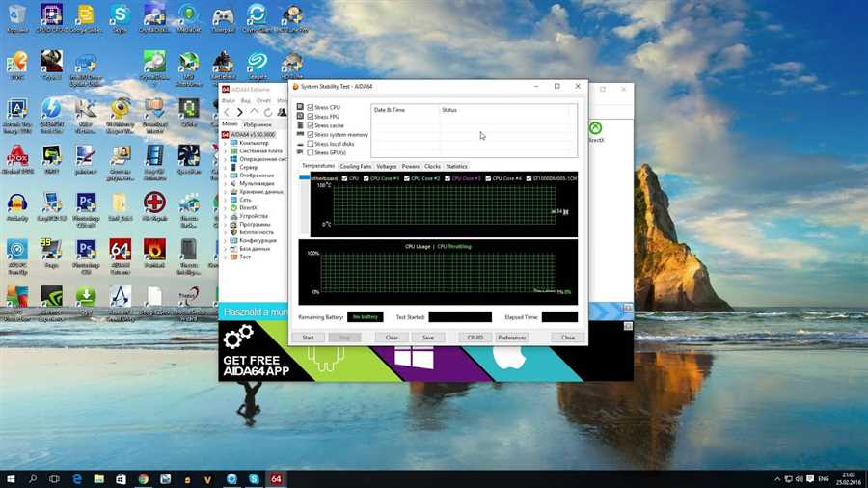The width and height of the screenshot is (868, 488).
Task: Switch to Statistics tab
Action: pos(456,166)
